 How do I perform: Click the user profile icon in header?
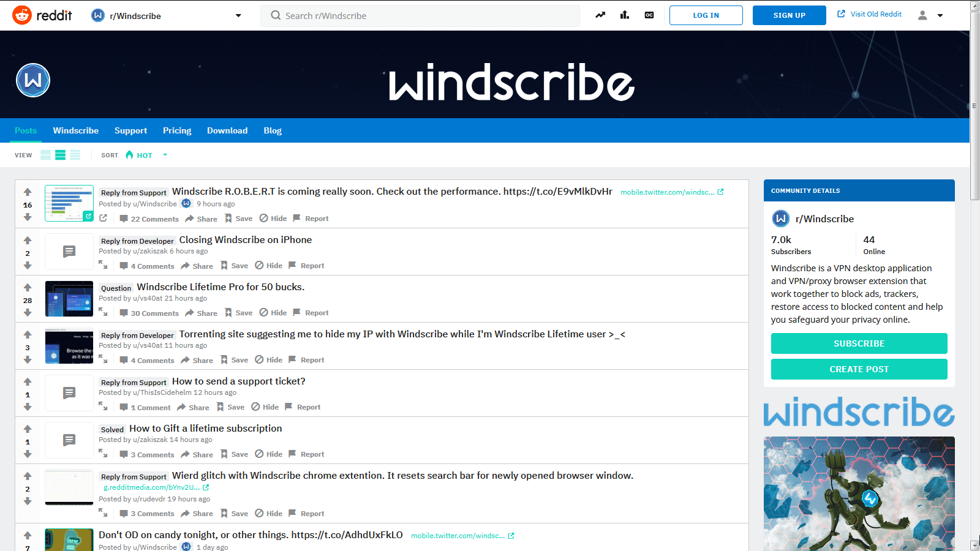[922, 15]
